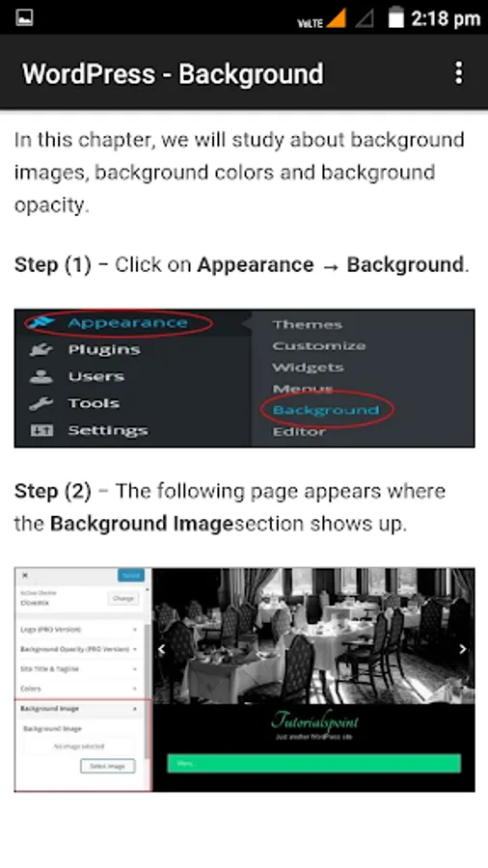Click the Select Image button
Viewport: 488px width, 868px height.
pos(107,766)
